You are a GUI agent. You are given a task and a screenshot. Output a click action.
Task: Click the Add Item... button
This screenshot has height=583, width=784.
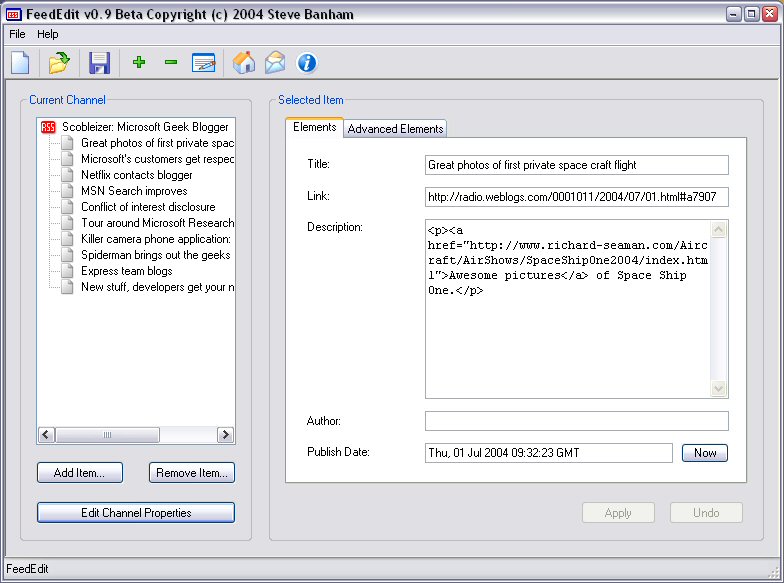[80, 472]
